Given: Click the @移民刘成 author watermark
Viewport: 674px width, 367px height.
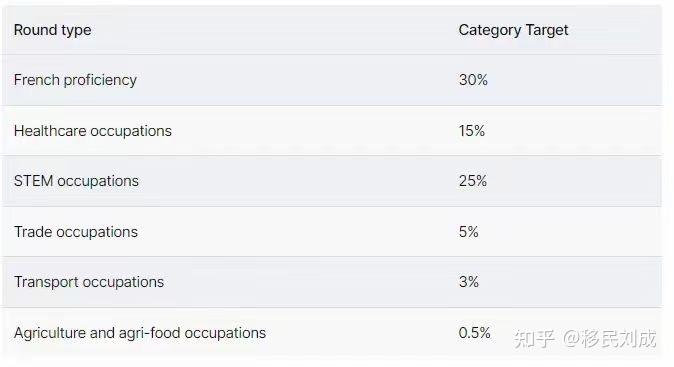Looking at the screenshot, I should click(610, 338).
